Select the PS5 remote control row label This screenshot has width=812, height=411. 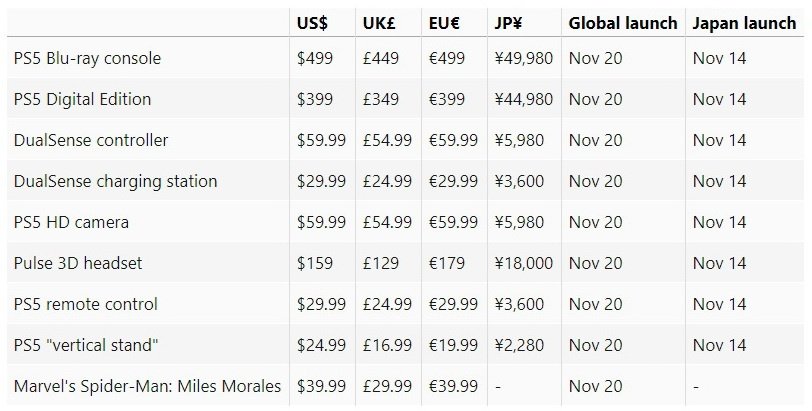pyautogui.click(x=85, y=304)
